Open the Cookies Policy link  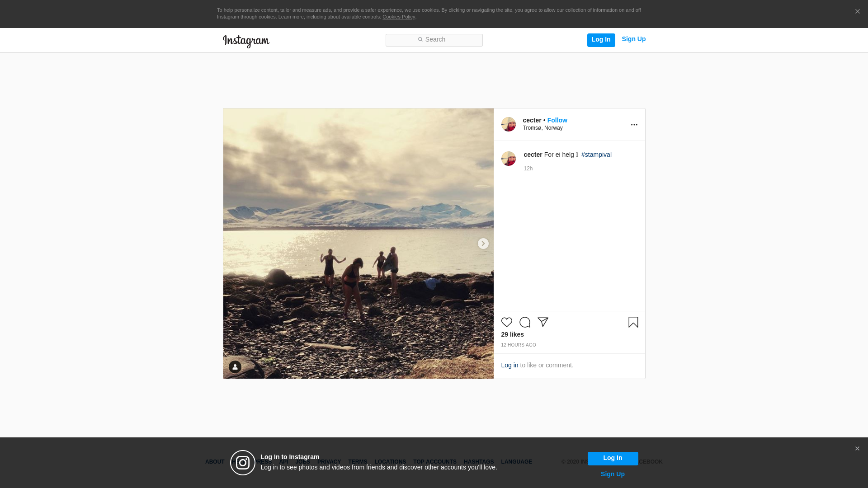(x=399, y=17)
